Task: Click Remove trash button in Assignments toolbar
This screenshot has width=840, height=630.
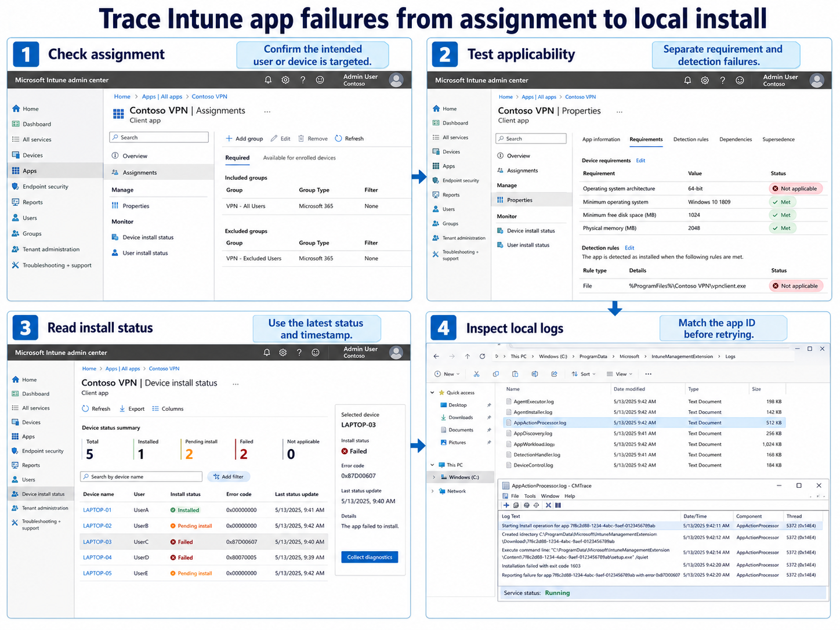Action: click(313, 139)
